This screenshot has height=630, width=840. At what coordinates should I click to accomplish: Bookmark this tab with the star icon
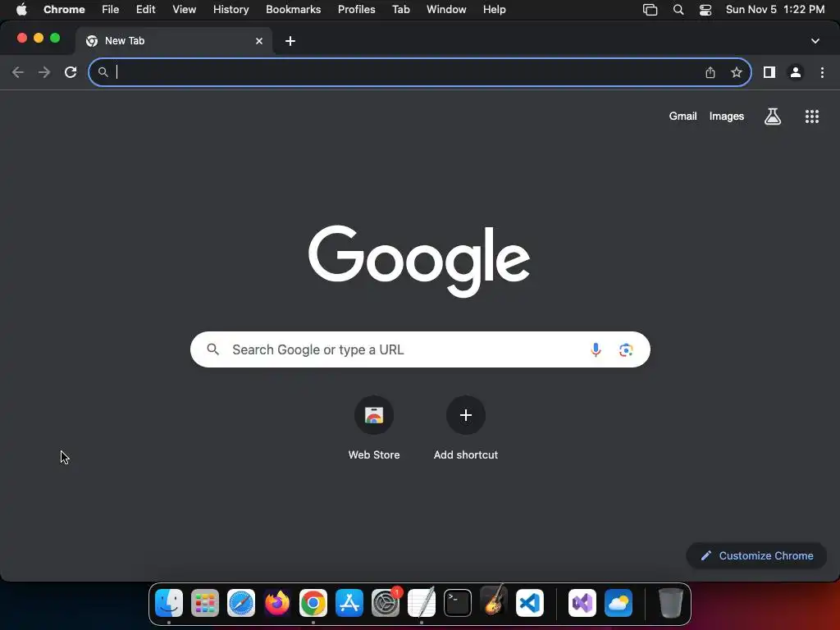pyautogui.click(x=737, y=72)
